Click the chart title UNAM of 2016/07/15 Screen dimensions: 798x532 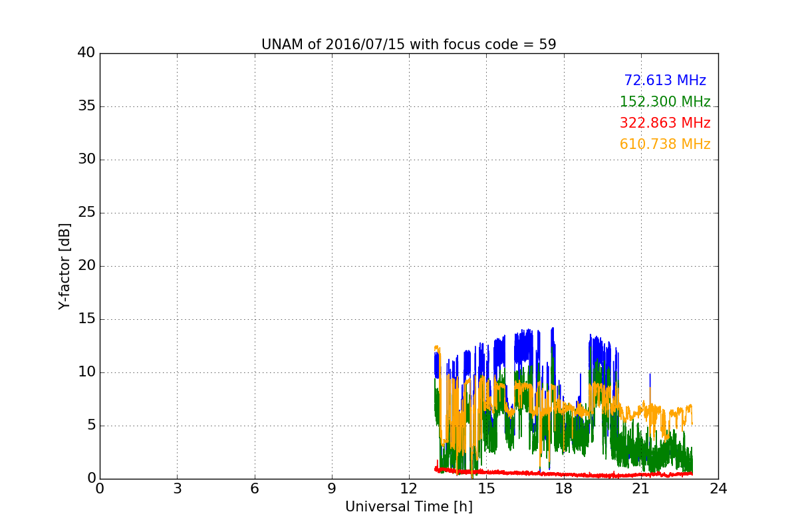(x=408, y=45)
